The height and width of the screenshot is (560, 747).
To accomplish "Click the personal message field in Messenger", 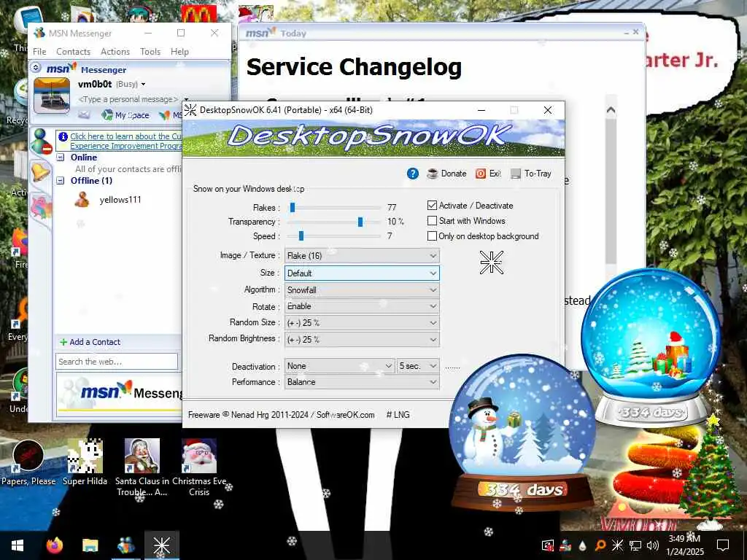I will click(128, 99).
